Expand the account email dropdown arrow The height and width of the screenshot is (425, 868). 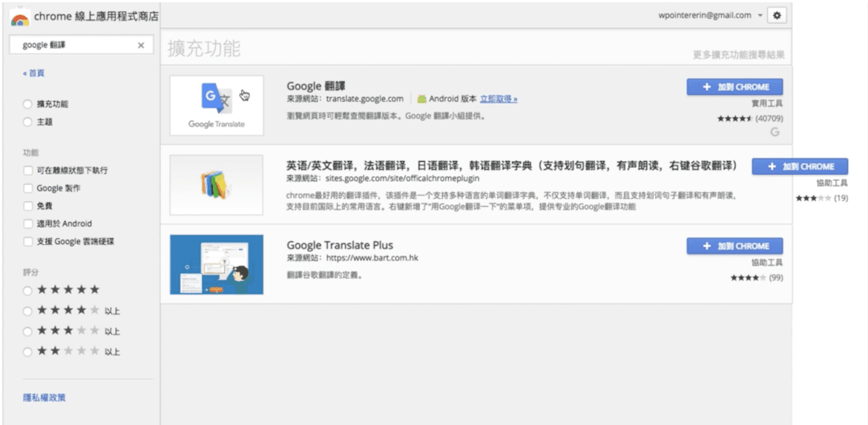click(760, 16)
